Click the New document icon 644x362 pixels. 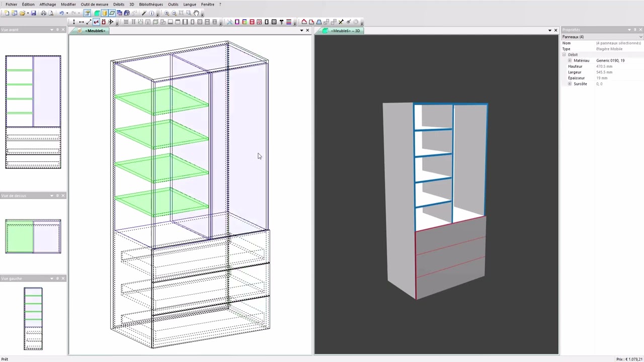7,13
